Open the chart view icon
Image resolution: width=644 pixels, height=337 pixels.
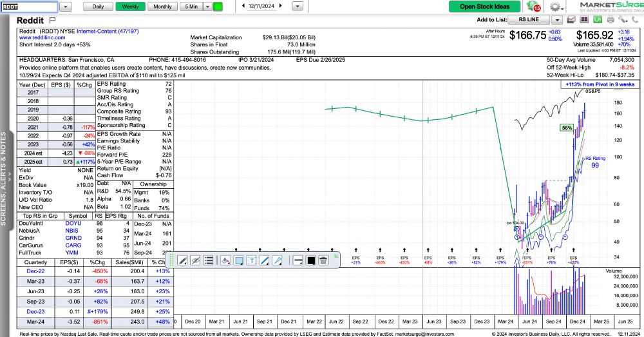pyautogui.click(x=571, y=19)
